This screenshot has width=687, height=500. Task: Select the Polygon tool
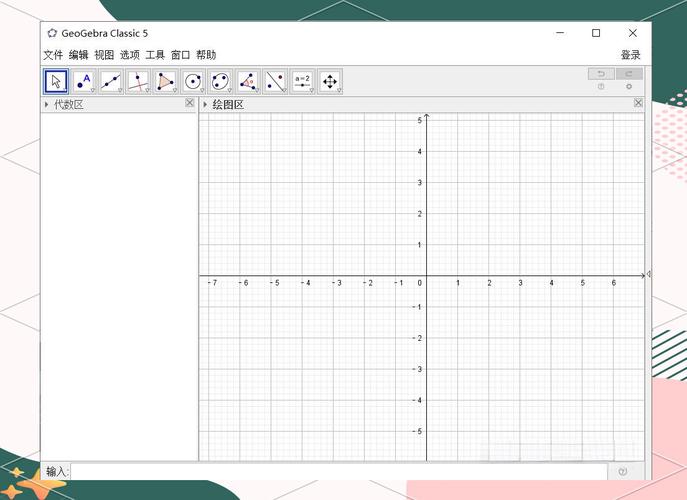pos(166,81)
